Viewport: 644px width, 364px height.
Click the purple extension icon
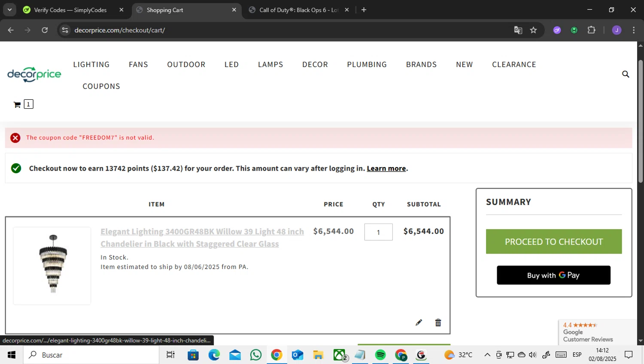(557, 30)
